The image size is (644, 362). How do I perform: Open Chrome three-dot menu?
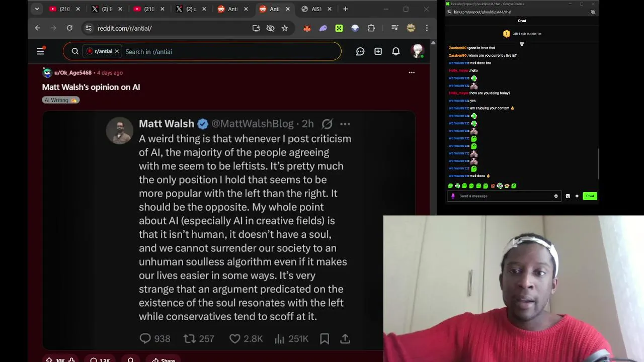[427, 28]
